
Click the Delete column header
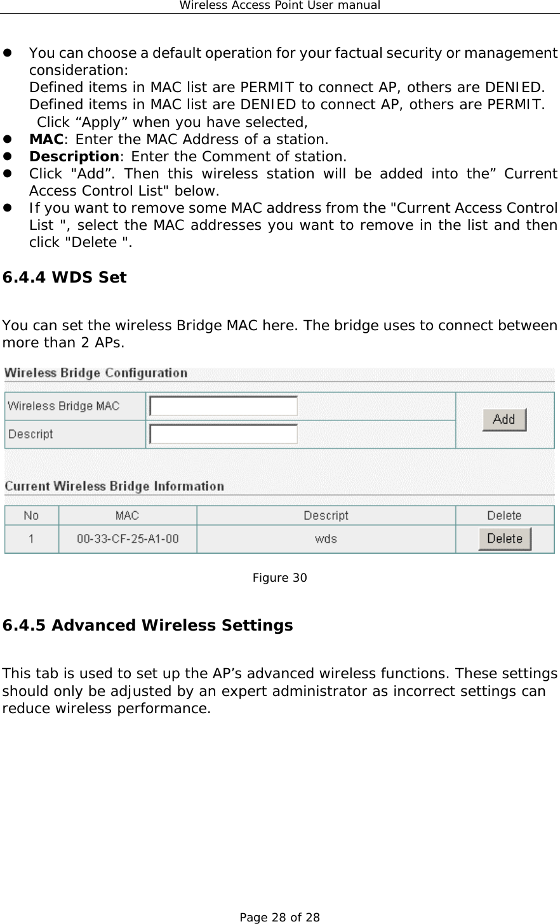[503, 514]
